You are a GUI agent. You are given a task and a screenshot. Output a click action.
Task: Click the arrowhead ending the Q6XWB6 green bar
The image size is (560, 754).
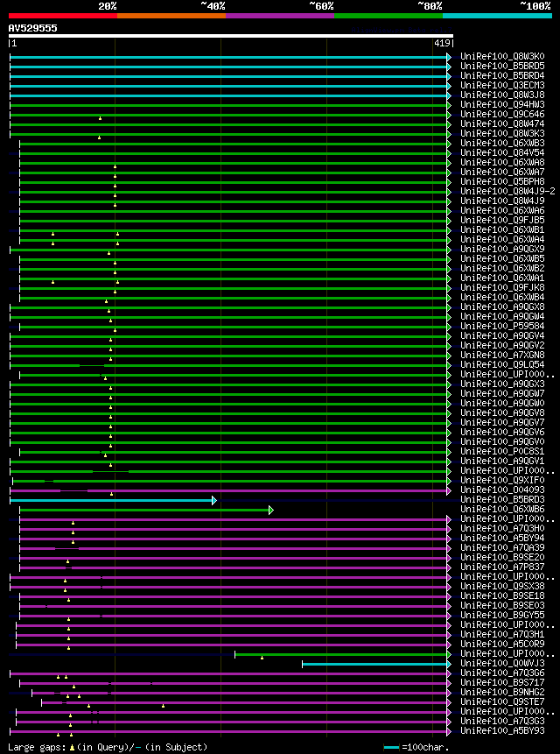(271, 511)
